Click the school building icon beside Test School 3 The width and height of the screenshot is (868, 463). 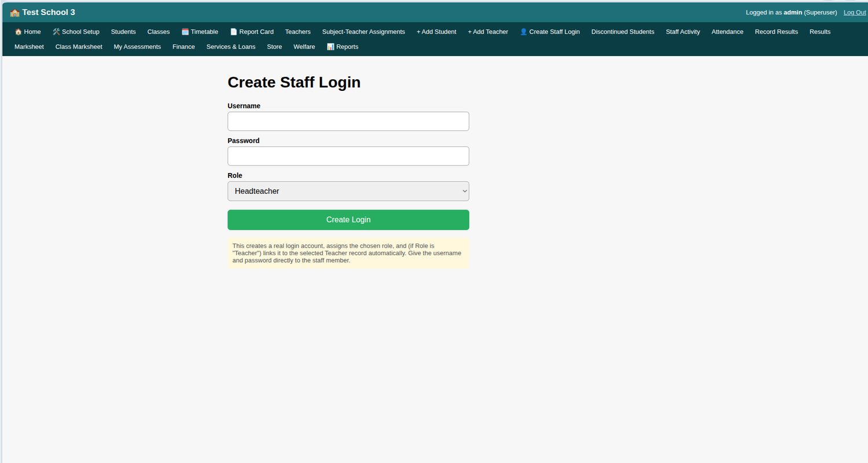(x=15, y=13)
